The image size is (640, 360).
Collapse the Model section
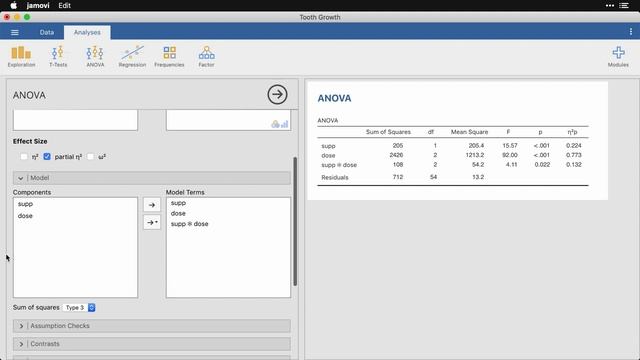point(152,178)
